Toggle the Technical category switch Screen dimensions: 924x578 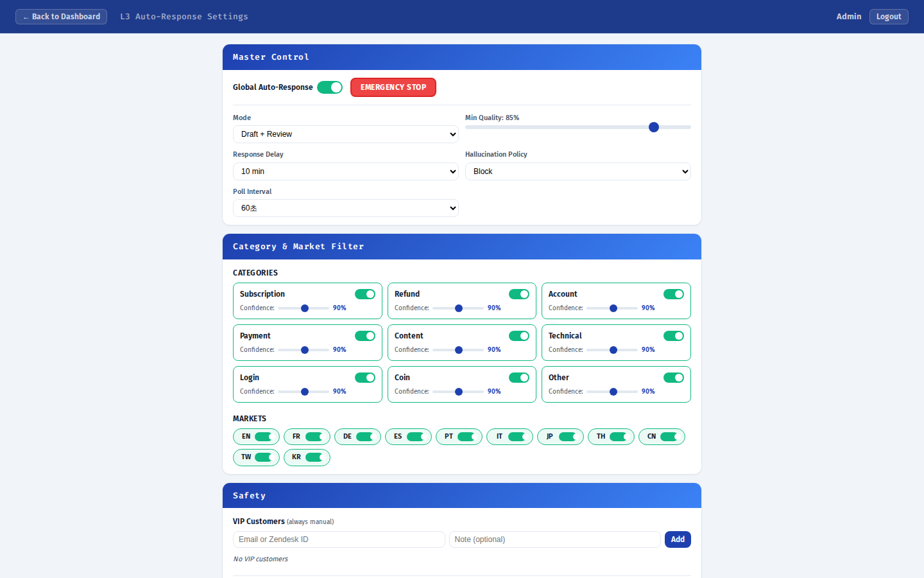674,336
